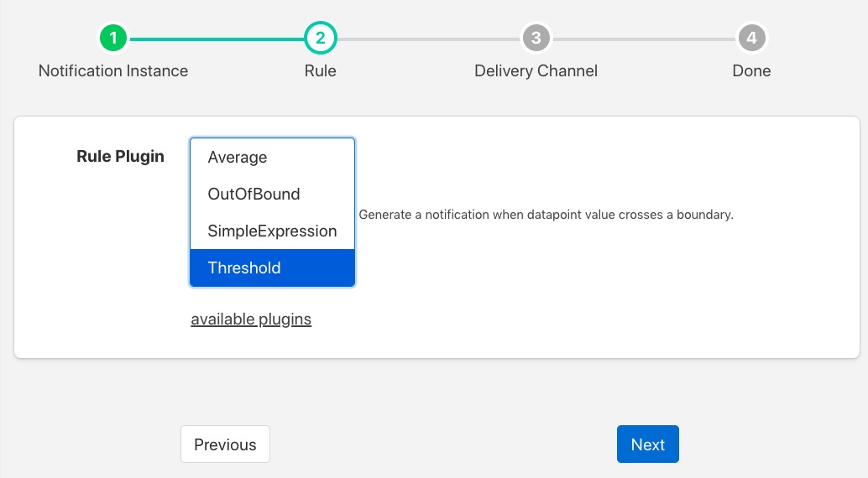Click the plugin description text about boundary
This screenshot has width=868, height=478.
[x=546, y=215]
